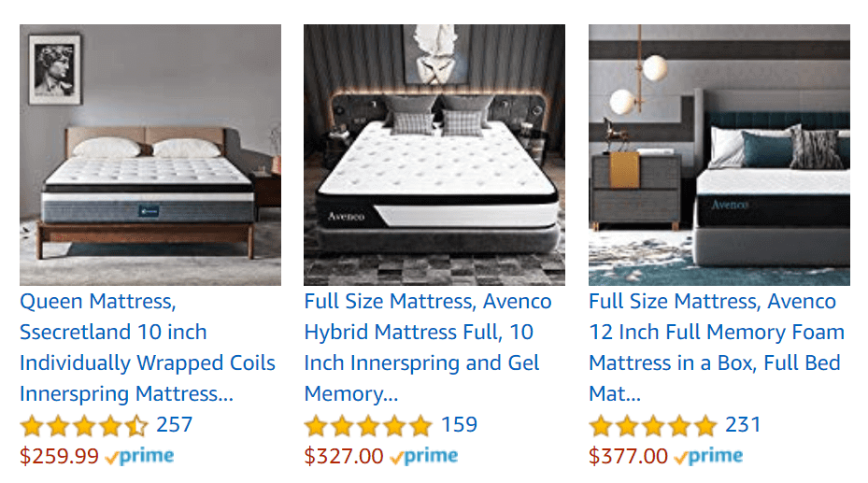This screenshot has width=868, height=483.
Task: Click the star rating for Avenco Hybrid mattress
Action: 368,426
